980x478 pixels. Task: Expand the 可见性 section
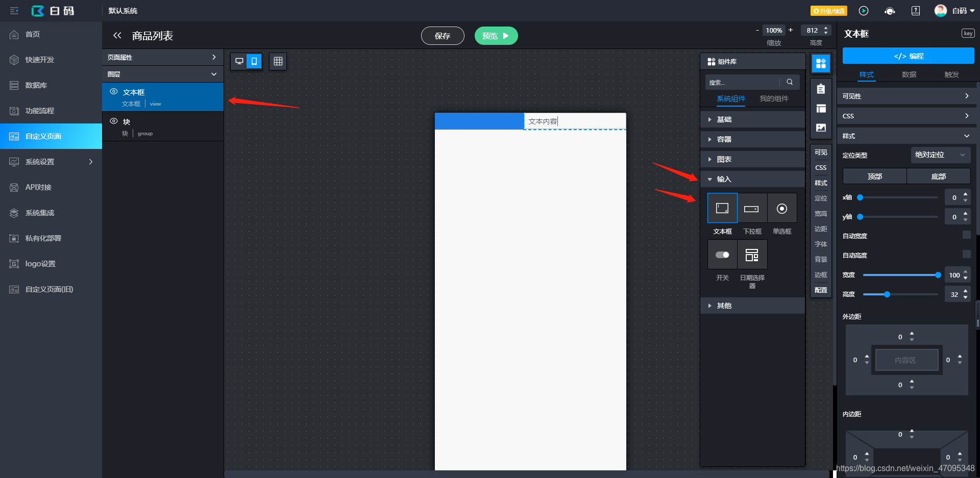[x=906, y=96]
